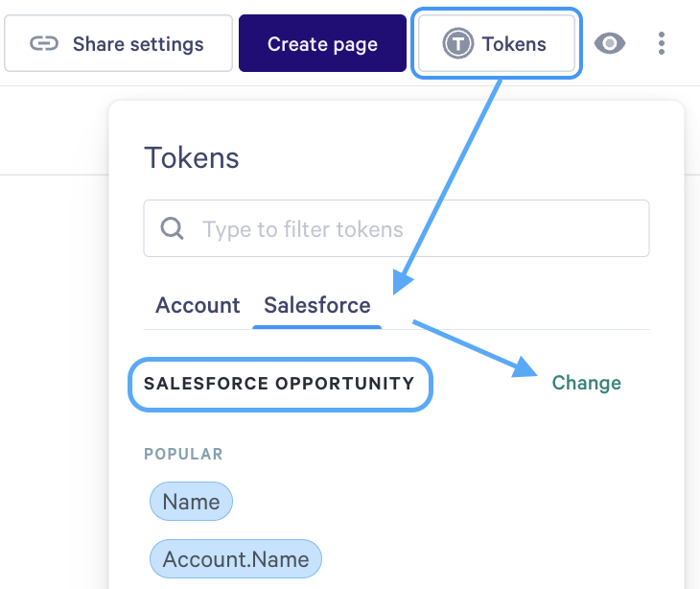This screenshot has height=589, width=700.
Task: Open the Share settings button
Action: (x=118, y=44)
